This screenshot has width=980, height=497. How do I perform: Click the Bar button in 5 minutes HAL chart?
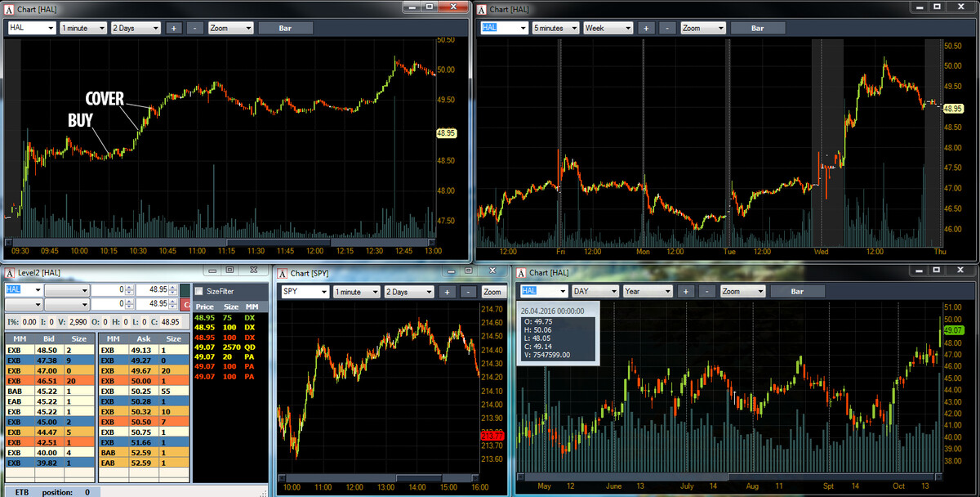click(x=757, y=28)
